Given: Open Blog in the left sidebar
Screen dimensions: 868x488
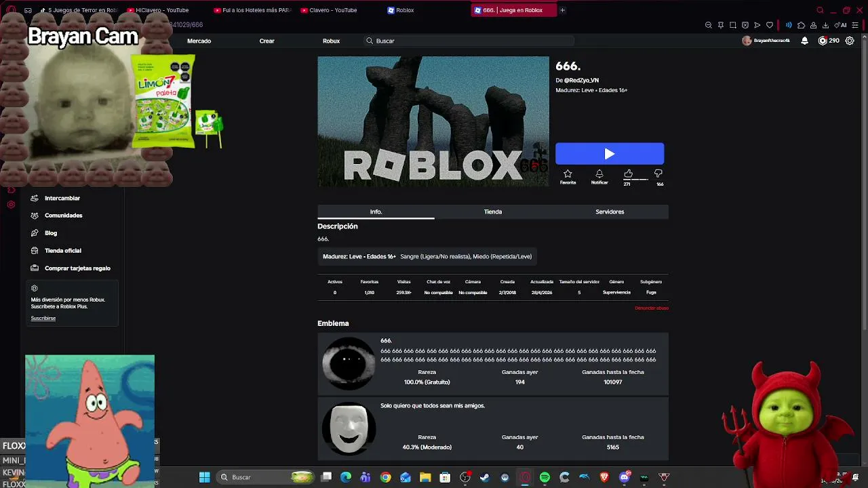Looking at the screenshot, I should point(51,233).
